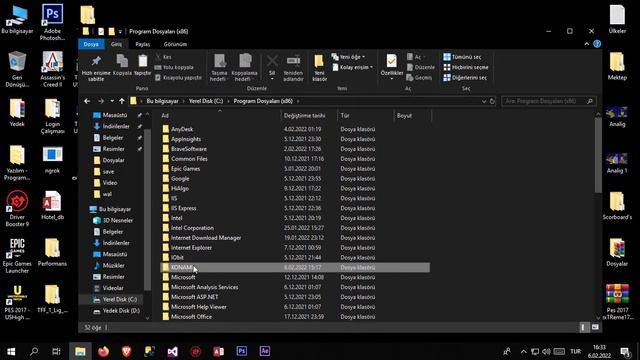Switch to details view in status bar
640x360 pixels.
[x=583, y=327]
